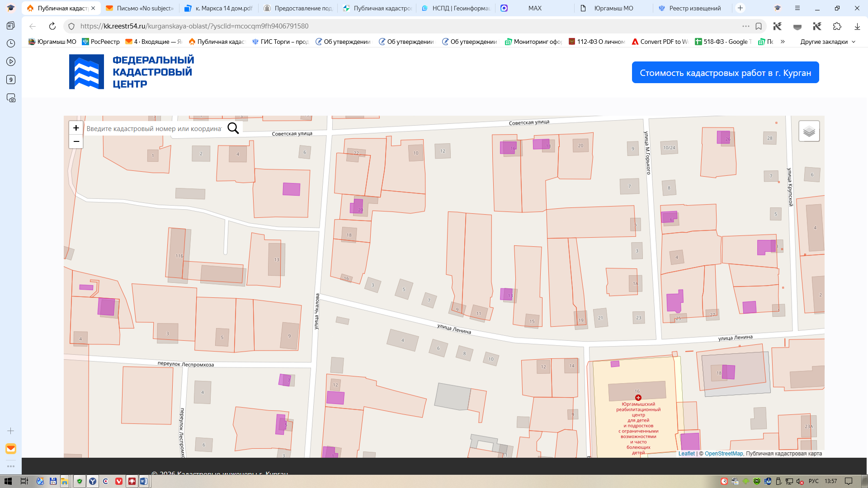Click the Dr.Web spider tray icon

757,481
